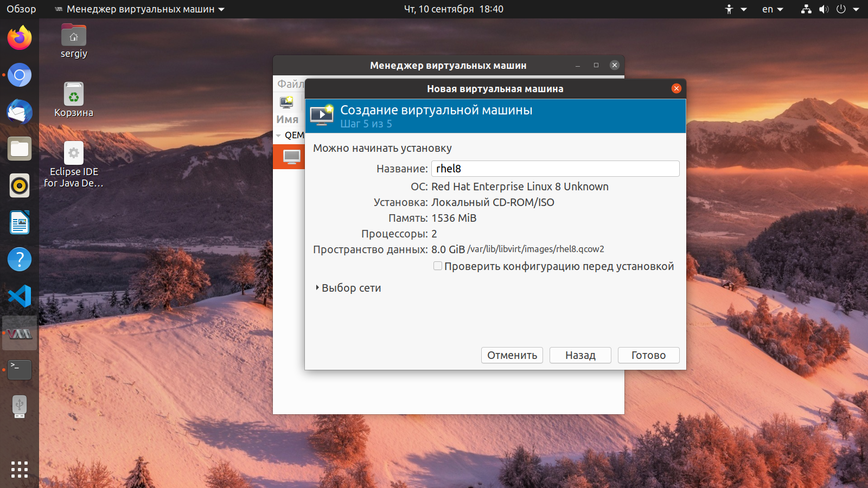Click the 1536 MiB memory value
The height and width of the screenshot is (488, 868).
454,218
